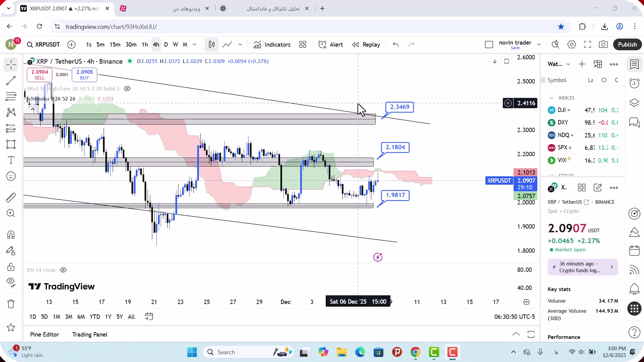This screenshot has width=644, height=362.
Task: Toggle the layout setup square icon
Action: (489, 45)
